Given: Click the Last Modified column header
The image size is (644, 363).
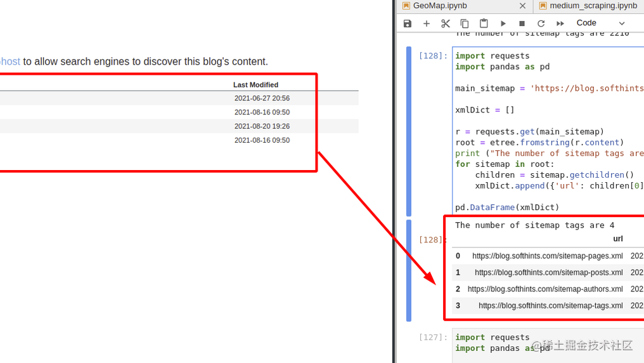Looking at the screenshot, I should tap(255, 84).
